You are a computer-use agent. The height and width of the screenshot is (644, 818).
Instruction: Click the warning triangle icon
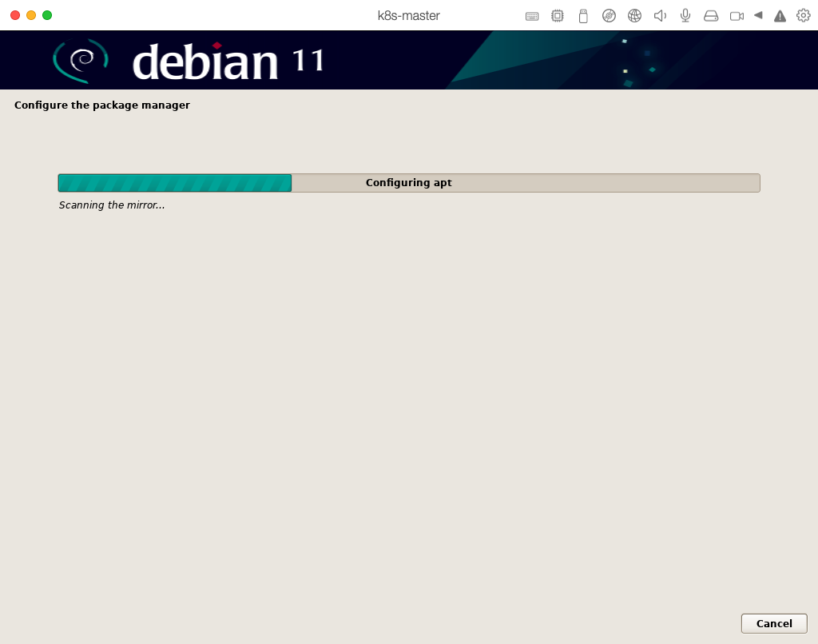click(780, 16)
